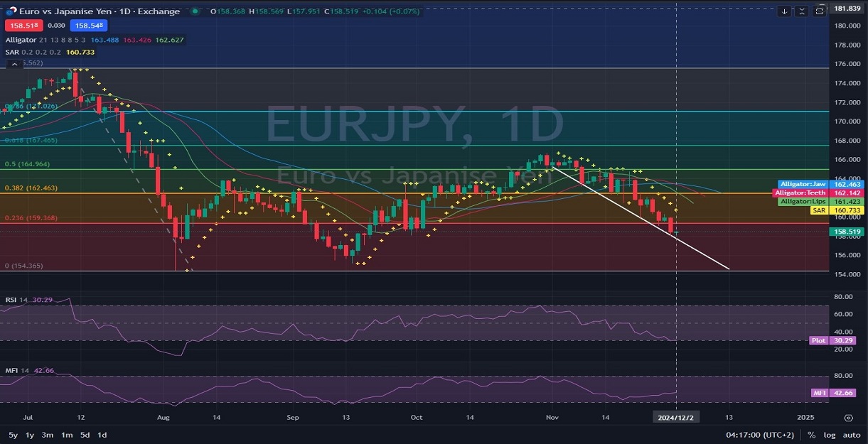
Task: Click the swap/loop icon beside the price scale
Action: 820,11
